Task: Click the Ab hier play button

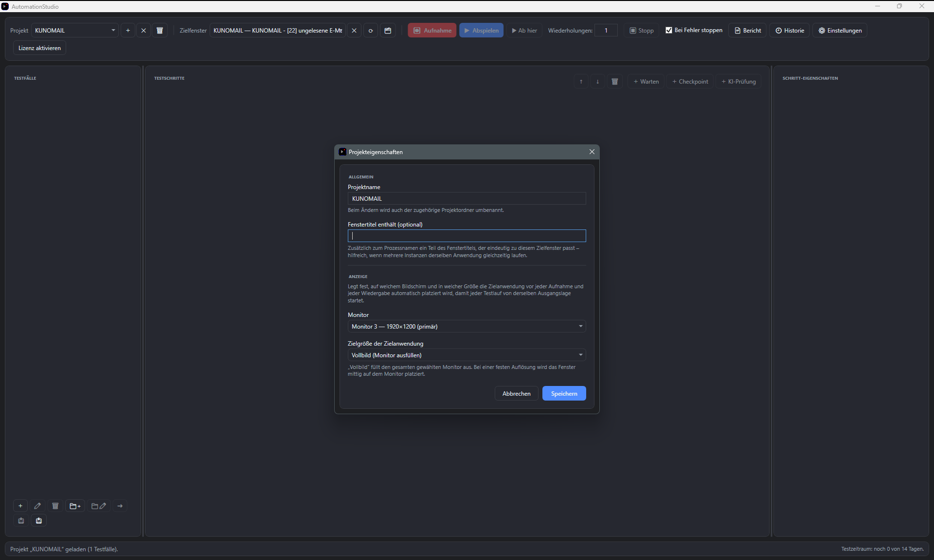Action: (524, 30)
